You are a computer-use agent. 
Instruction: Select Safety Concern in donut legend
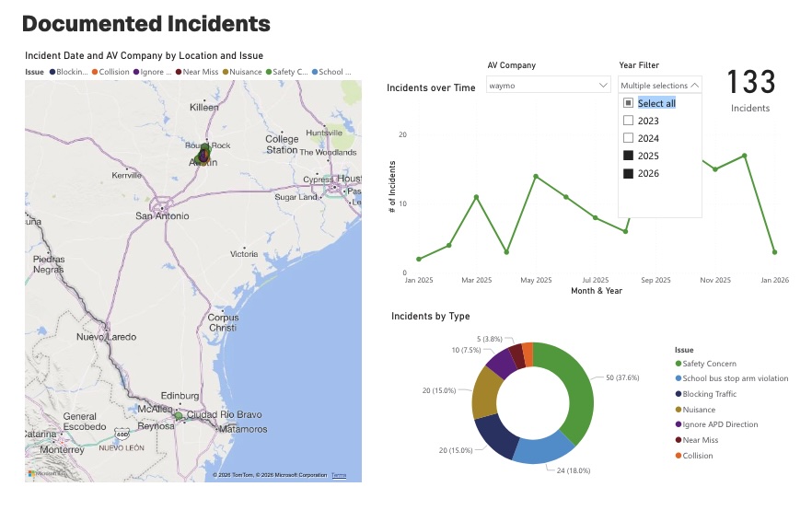pyautogui.click(x=708, y=364)
